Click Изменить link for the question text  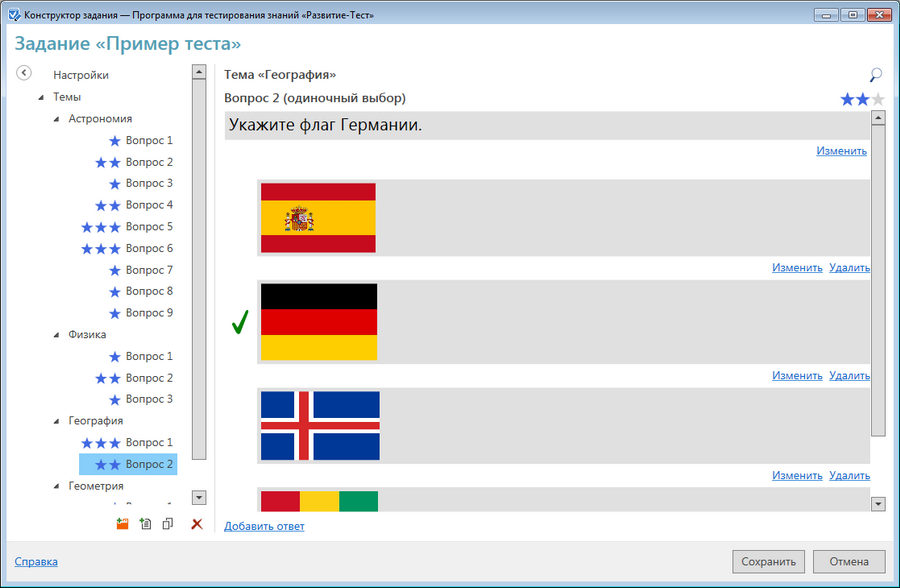pos(841,151)
